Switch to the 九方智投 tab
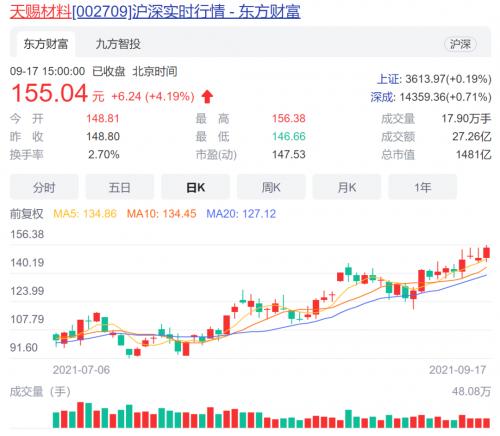This screenshot has height=436, width=500. point(118,44)
